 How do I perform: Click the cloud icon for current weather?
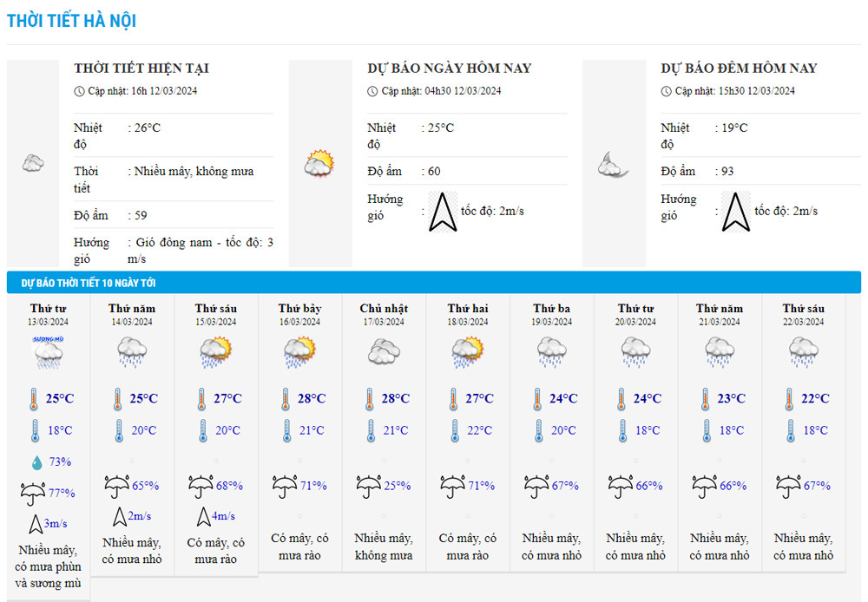(33, 163)
